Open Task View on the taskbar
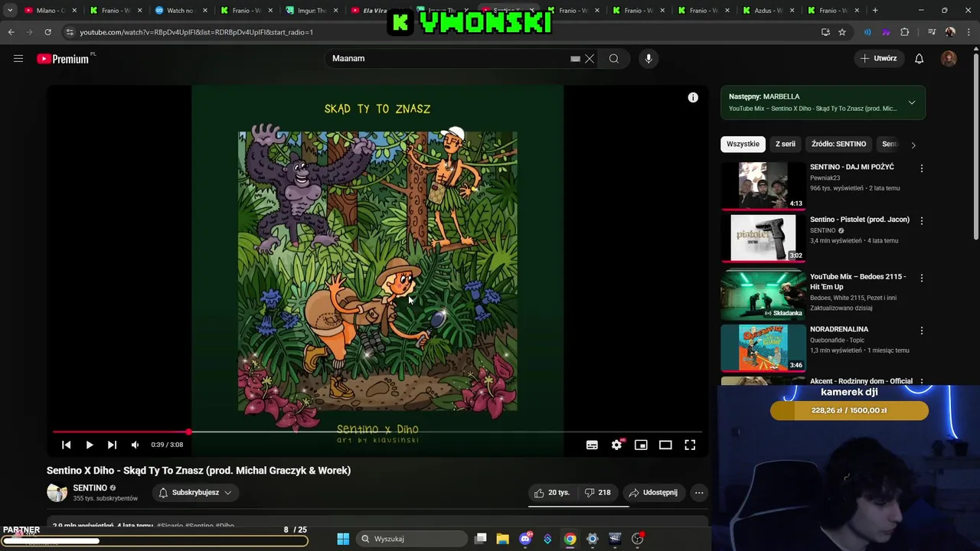Image resolution: width=980 pixels, height=551 pixels. click(x=481, y=539)
